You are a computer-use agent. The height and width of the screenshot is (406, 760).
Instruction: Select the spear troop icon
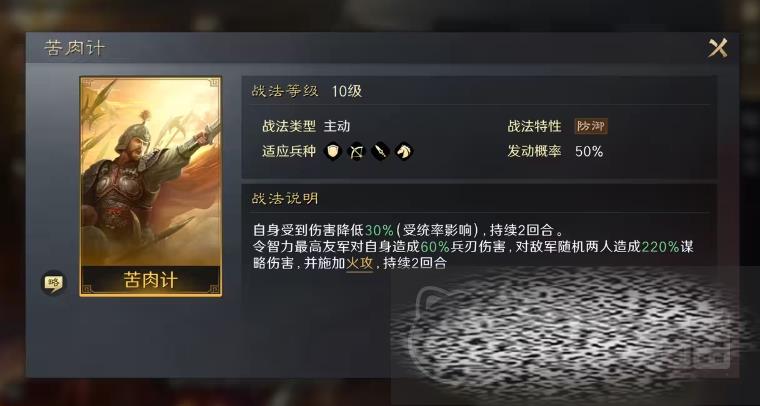pyautogui.click(x=380, y=152)
